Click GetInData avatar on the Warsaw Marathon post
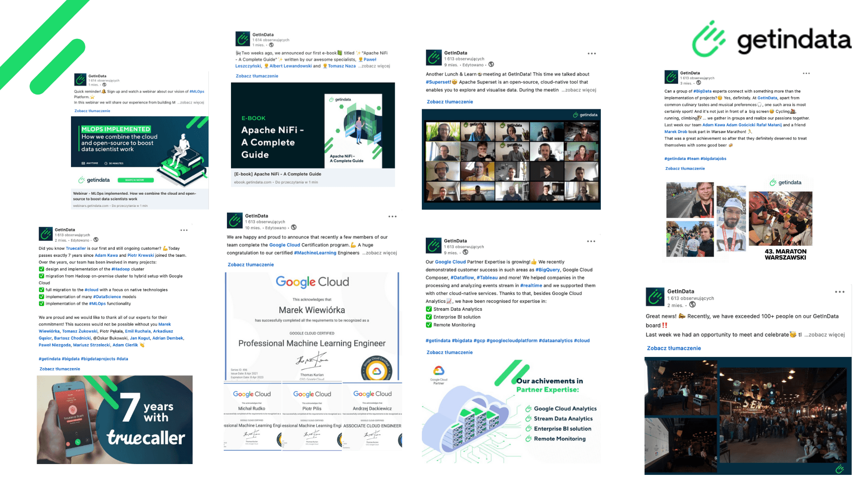The width and height of the screenshot is (868, 488). 671,77
